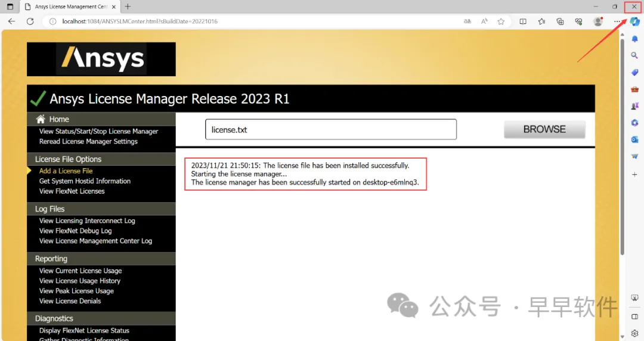Click the page vertical scrollbar
The width and height of the screenshot is (644, 341).
point(622,146)
